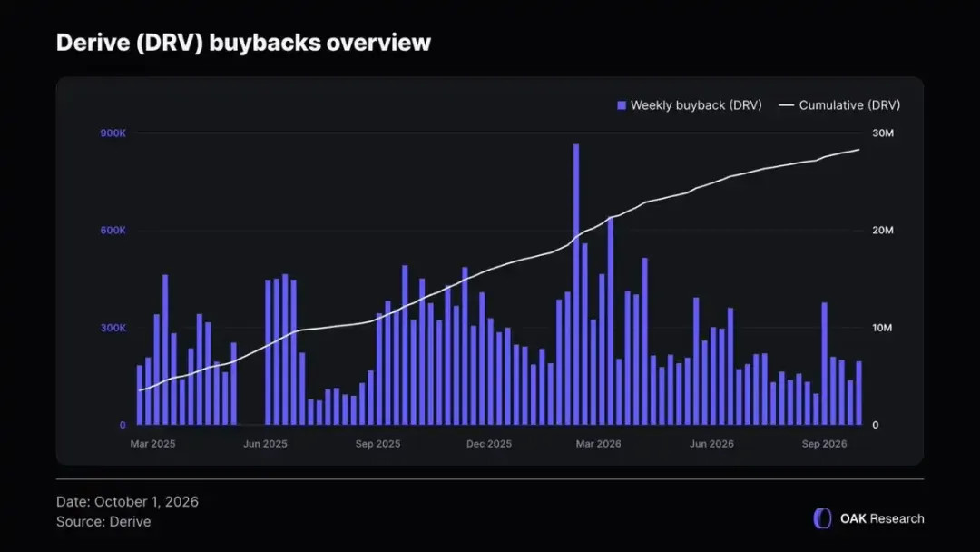Click the "OAK Research" brand name
The image size is (980, 552).
click(x=882, y=519)
